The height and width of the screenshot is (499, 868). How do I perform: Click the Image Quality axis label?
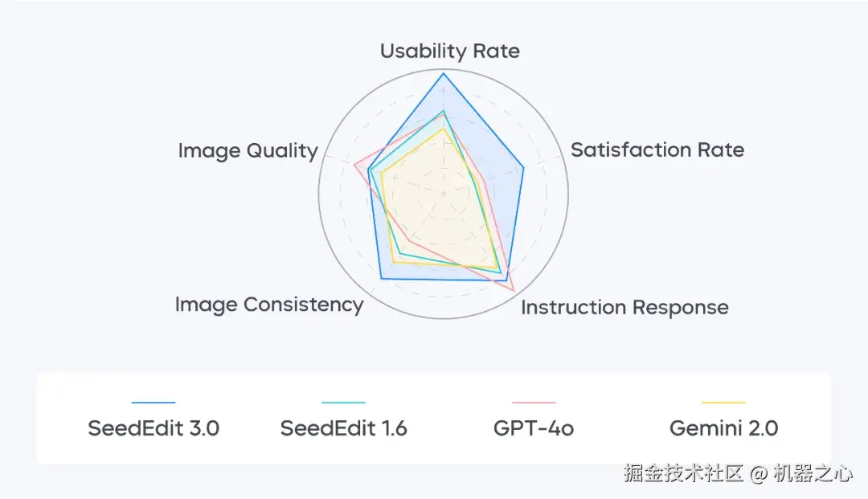pyautogui.click(x=248, y=150)
